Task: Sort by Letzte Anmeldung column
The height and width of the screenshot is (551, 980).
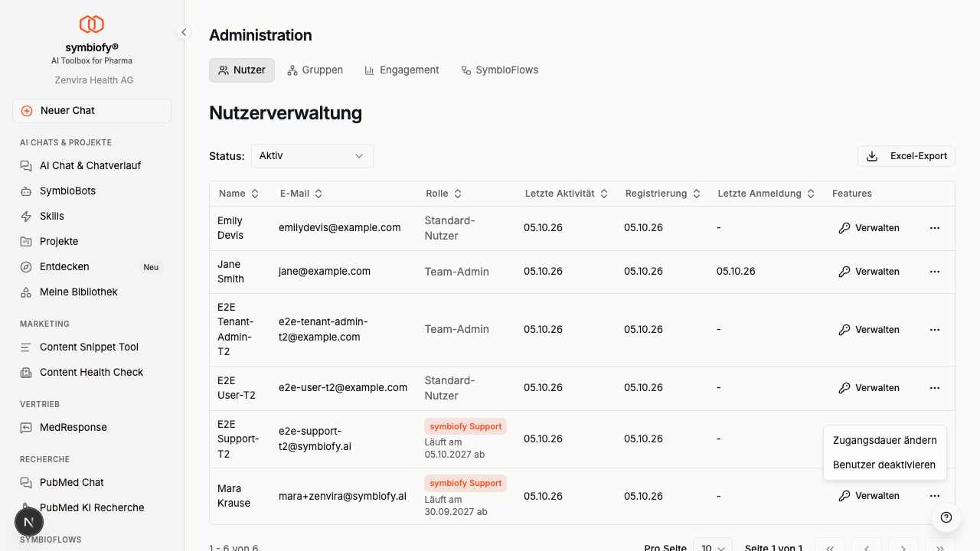Action: [766, 194]
